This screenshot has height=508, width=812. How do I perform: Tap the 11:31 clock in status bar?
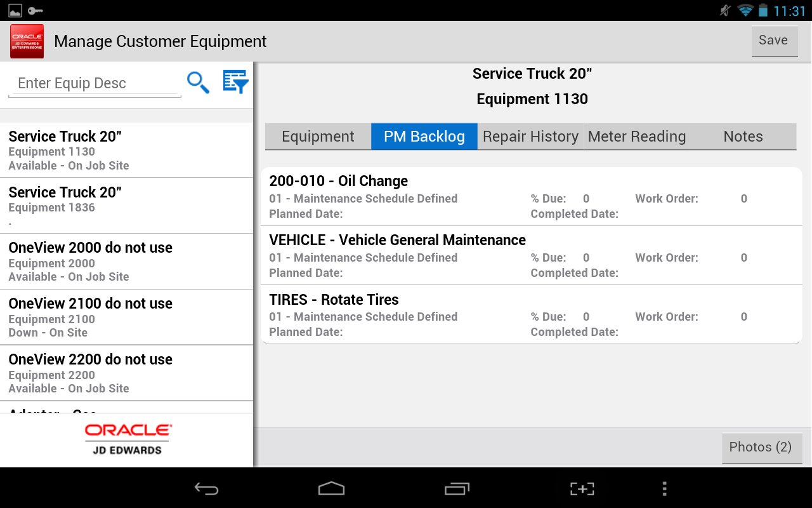[789, 11]
